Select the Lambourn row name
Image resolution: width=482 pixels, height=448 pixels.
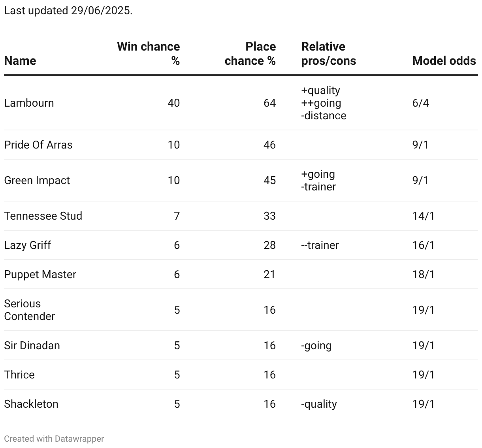[29, 103]
